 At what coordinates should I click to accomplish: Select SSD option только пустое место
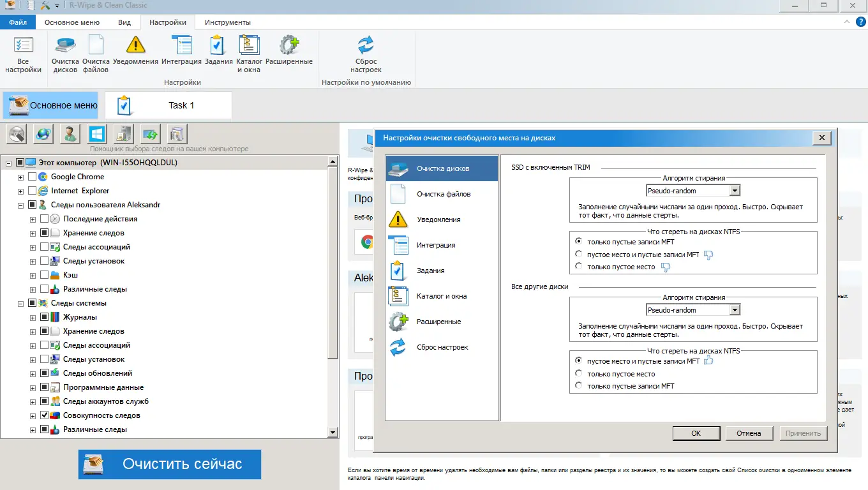(579, 267)
